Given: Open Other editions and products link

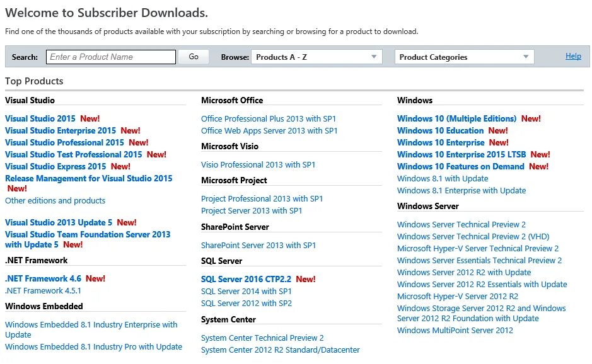Looking at the screenshot, I should [55, 201].
